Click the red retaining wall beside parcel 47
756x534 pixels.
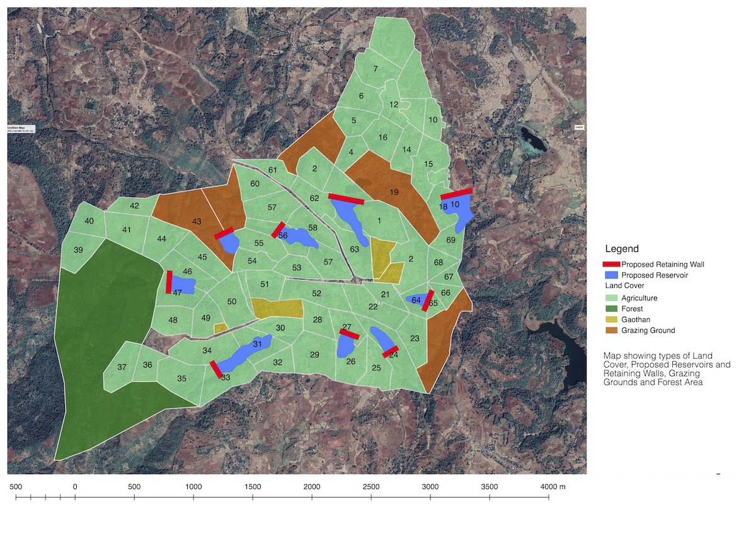coord(169,281)
